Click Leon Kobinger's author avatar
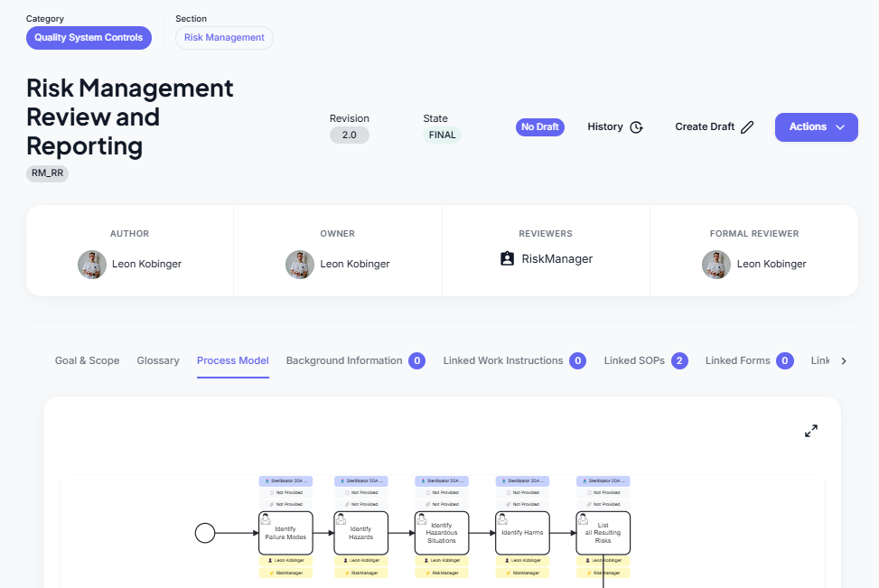Screen dimensions: 879x588 click(x=92, y=264)
